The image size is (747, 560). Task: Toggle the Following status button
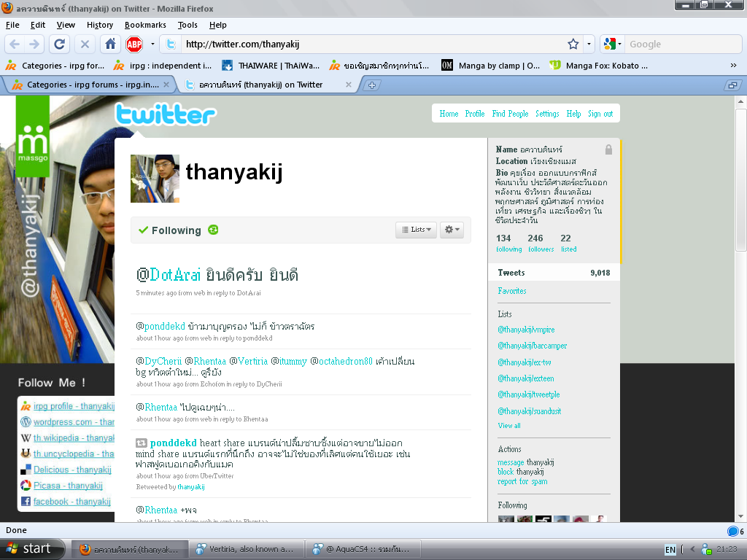[170, 230]
